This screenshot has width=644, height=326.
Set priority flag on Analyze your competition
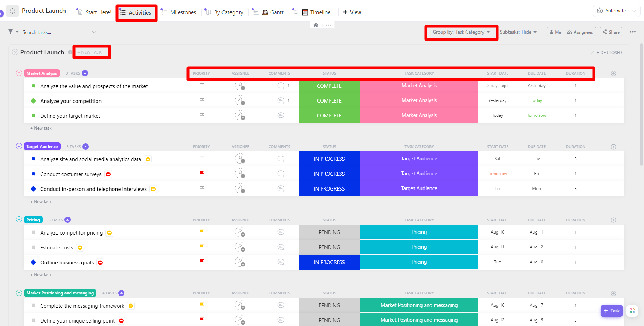201,100
